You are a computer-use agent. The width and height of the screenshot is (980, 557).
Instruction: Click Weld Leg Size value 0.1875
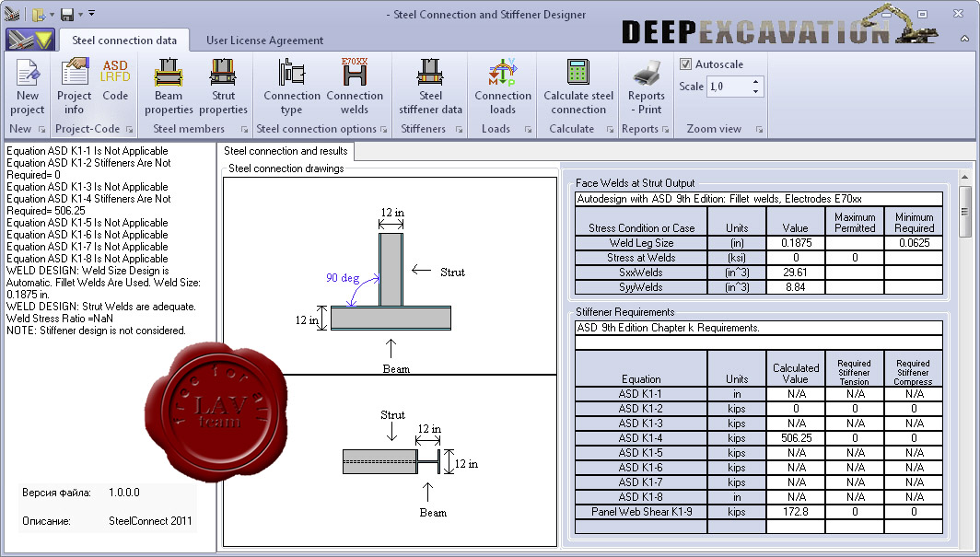[796, 243]
